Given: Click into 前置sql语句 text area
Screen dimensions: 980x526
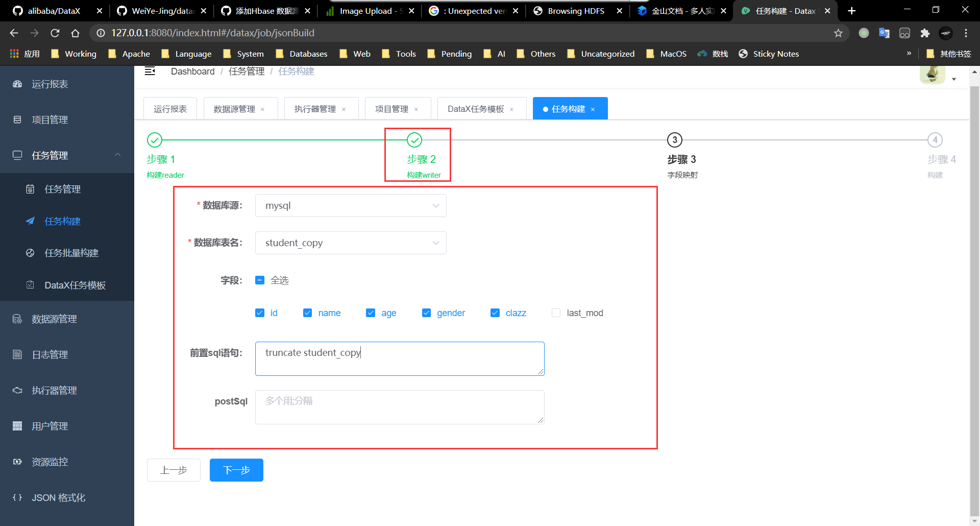Looking at the screenshot, I should pos(400,358).
